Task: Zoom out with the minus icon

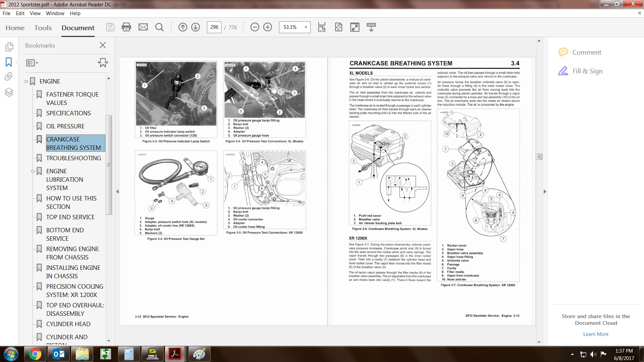Action: (255, 27)
